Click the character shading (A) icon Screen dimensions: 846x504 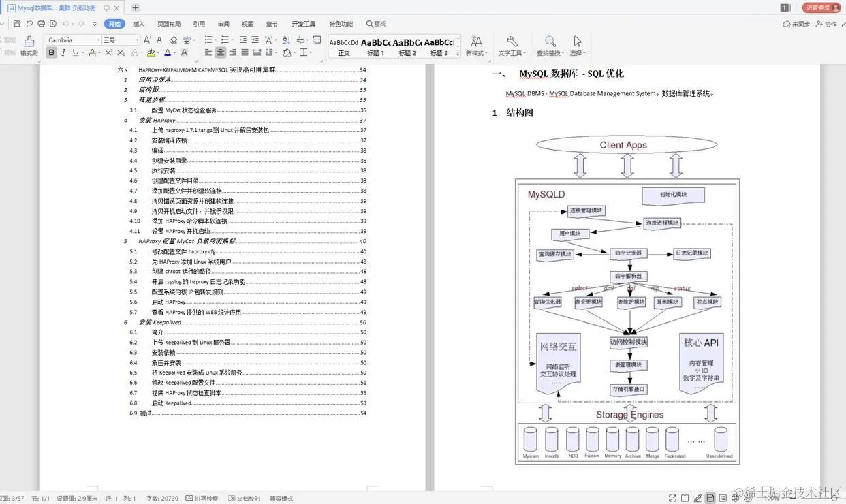[184, 52]
